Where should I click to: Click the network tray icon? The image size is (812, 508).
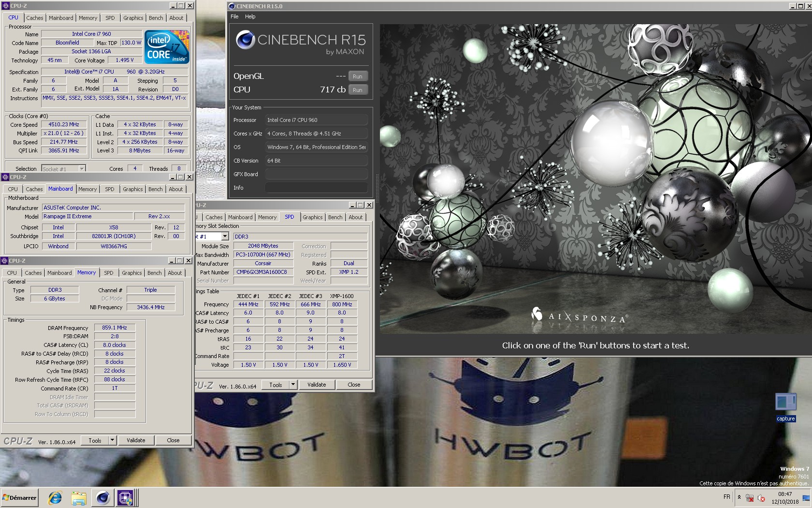750,498
